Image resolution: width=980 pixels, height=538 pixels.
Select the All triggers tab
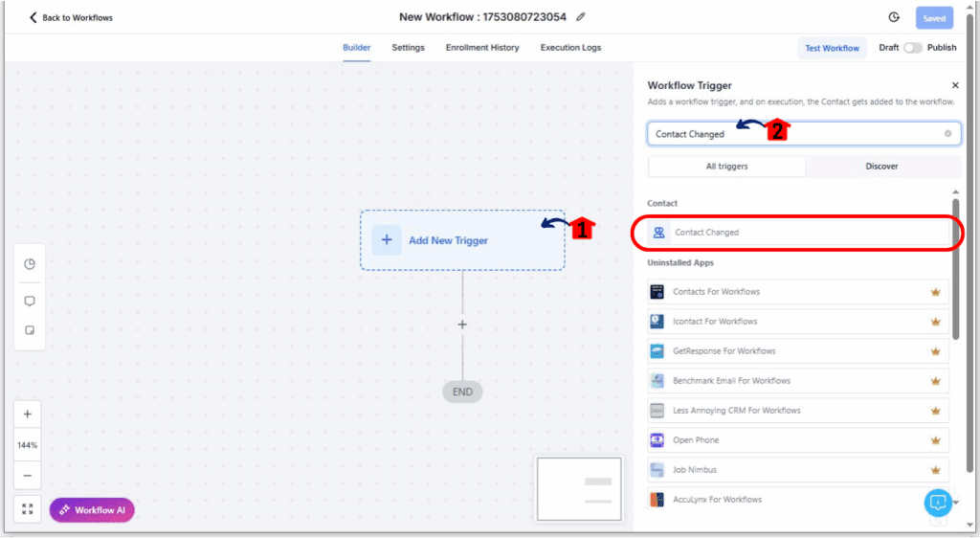[727, 167]
